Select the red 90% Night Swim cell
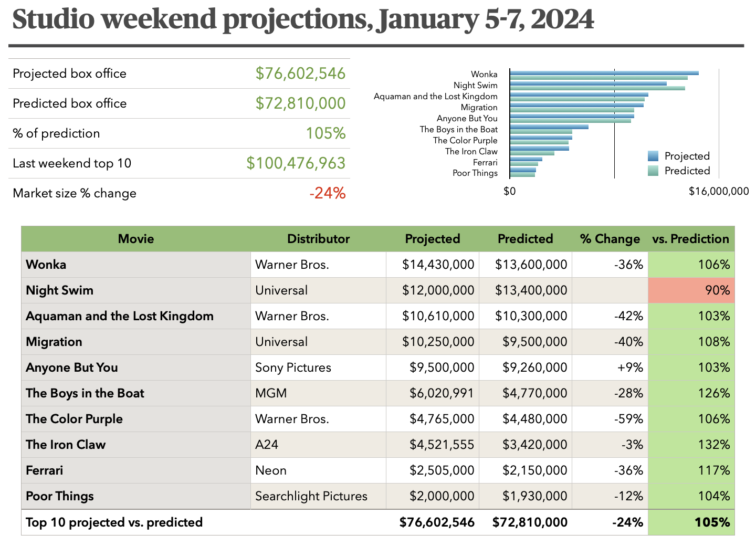 tap(691, 290)
